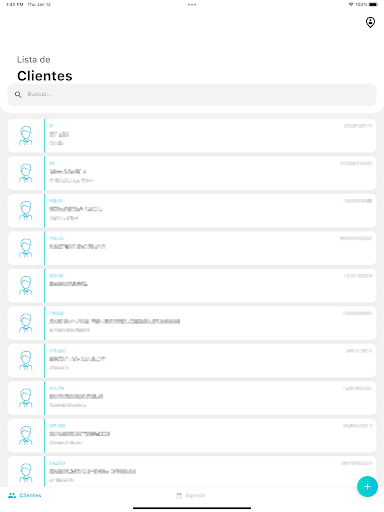Click the Clientes people icon
This screenshot has width=384, height=512.
[x=12, y=495]
